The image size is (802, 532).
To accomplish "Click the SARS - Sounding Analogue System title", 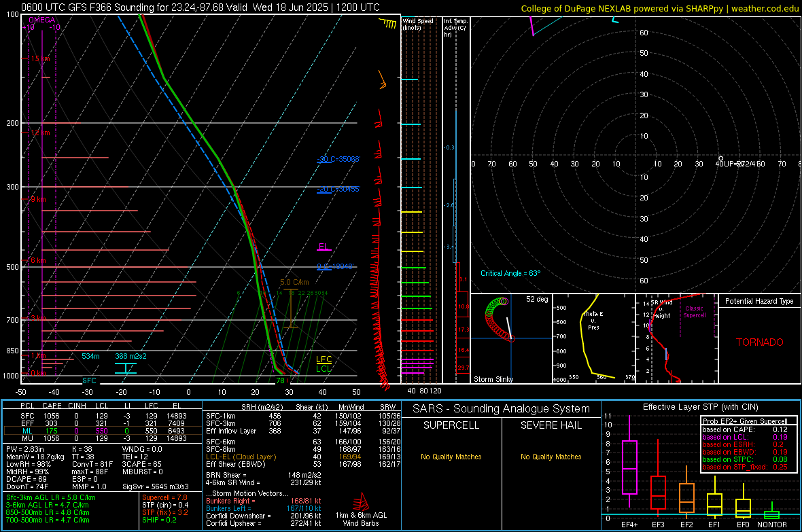I will click(x=502, y=409).
